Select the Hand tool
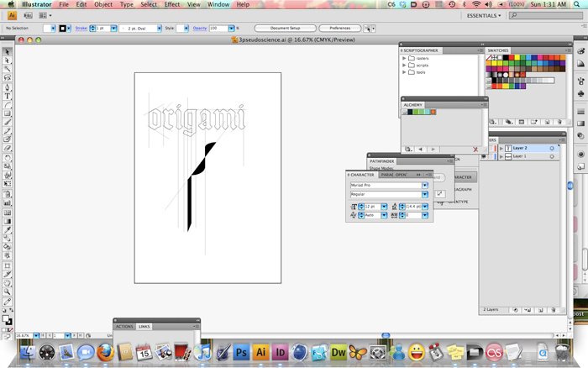The width and height of the screenshot is (588, 368). click(7, 283)
